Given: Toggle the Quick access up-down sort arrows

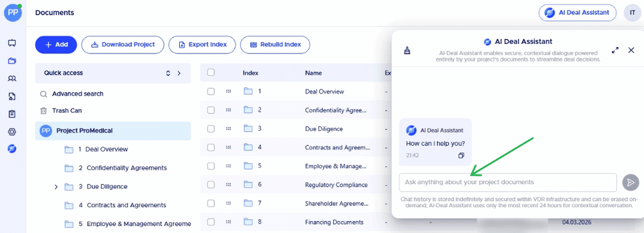Looking at the screenshot, I should click(168, 73).
